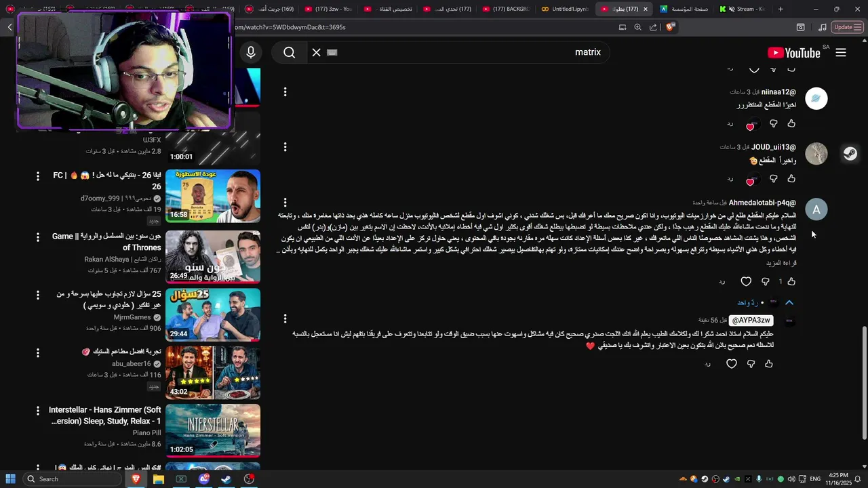Like the comment by @Ahmedalotabi-p4q
868x488 pixels.
[791, 281]
